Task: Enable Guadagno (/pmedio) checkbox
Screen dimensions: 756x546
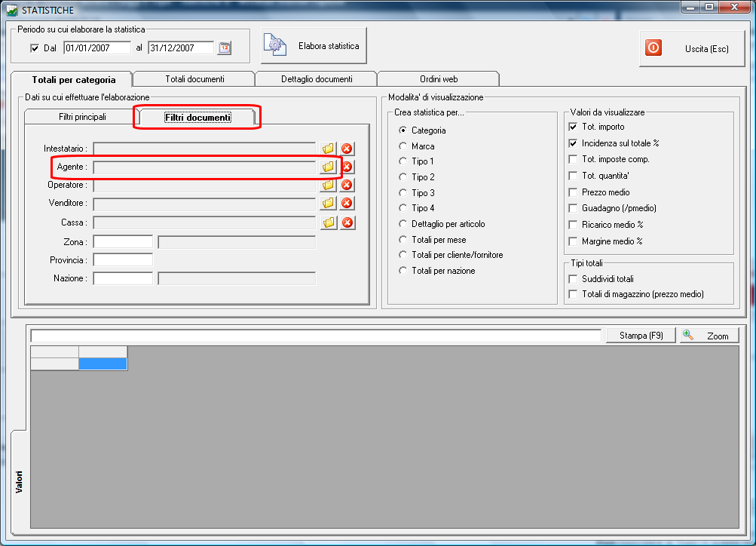Action: [573, 208]
